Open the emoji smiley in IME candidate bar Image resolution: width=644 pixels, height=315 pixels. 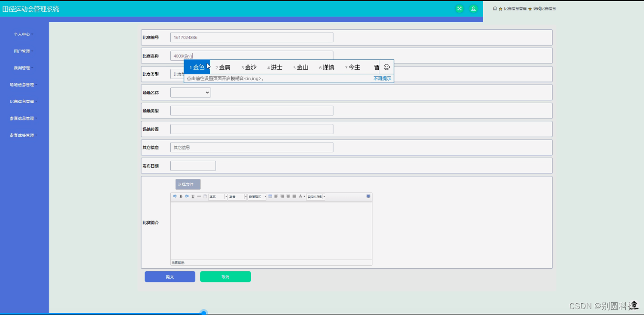point(387,67)
